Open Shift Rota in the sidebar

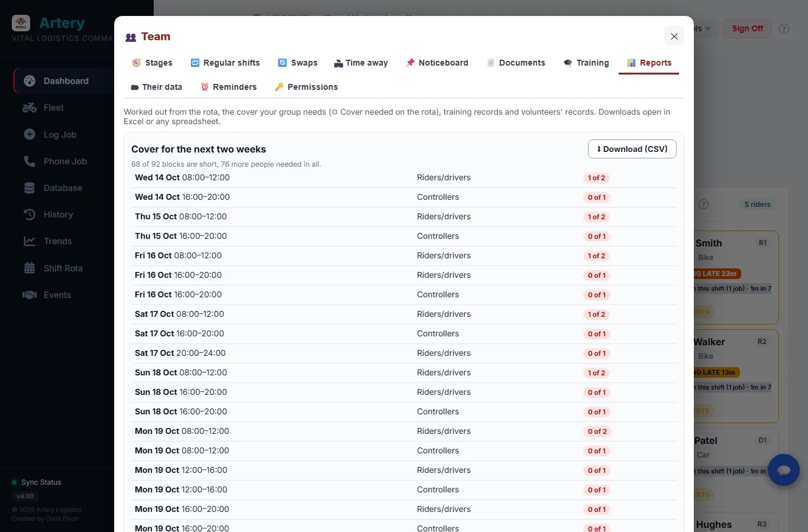[63, 268]
